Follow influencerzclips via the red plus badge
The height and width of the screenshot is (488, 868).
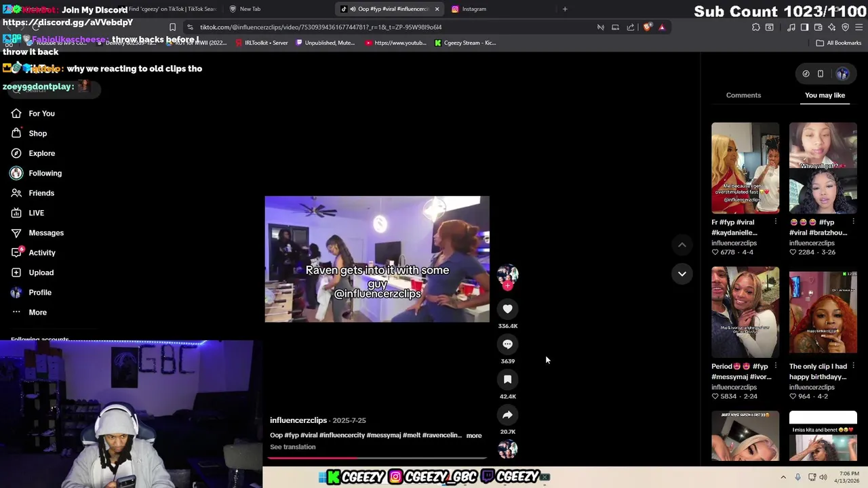pyautogui.click(x=507, y=285)
